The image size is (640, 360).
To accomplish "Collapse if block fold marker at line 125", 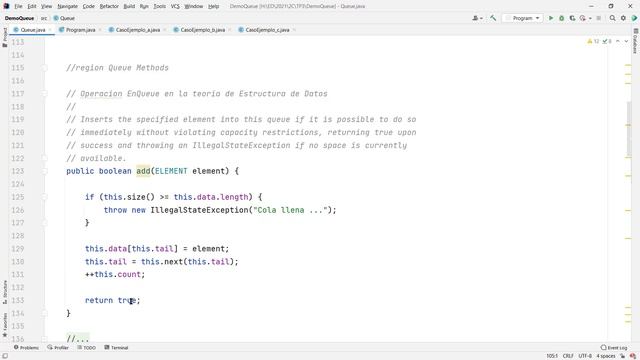I will (x=44, y=197).
